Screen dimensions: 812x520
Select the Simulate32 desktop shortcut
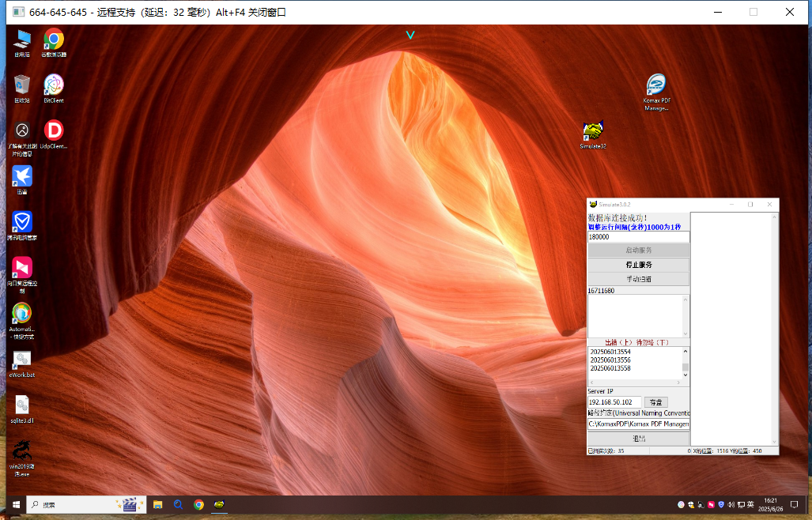(593, 134)
